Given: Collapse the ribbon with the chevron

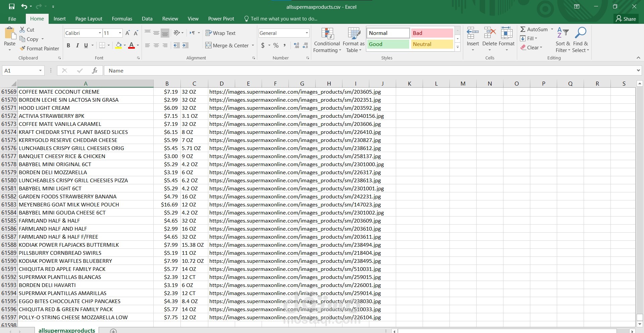Looking at the screenshot, I should 638,58.
